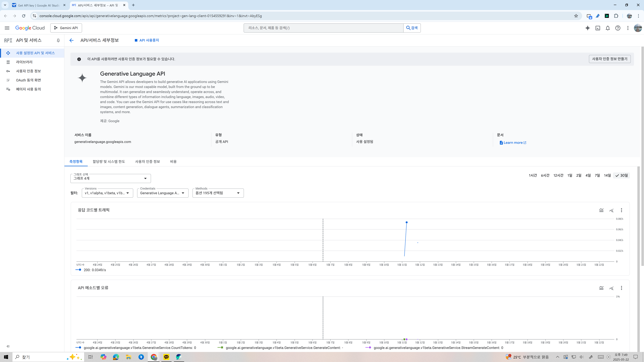644x362 pixels.
Task: Open the help question mark icon
Action: 618,28
